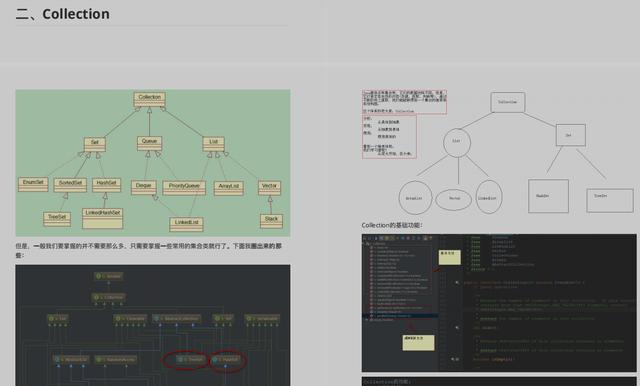Viewport: 640px width, 386px height.
Task: Click the ArrayList box in green UML diagram
Action: pyautogui.click(x=229, y=188)
